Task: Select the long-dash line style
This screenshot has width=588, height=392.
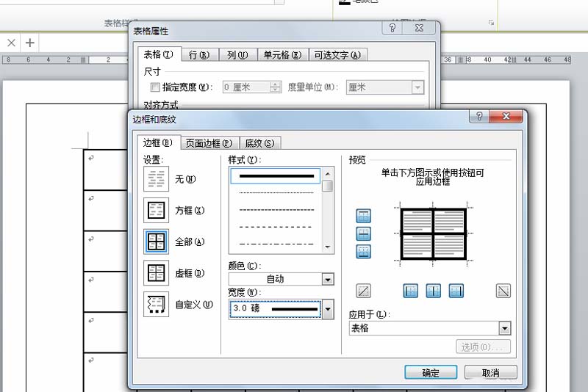Action: [x=276, y=227]
